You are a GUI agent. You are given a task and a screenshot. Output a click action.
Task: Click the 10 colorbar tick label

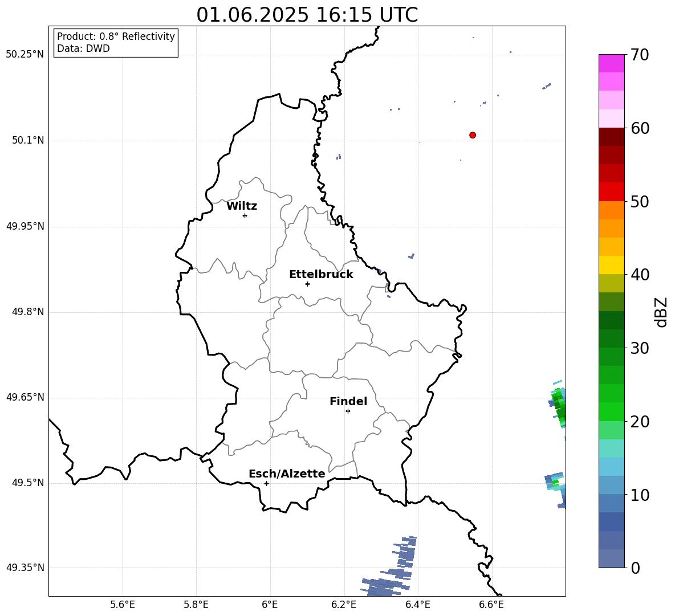(x=640, y=495)
